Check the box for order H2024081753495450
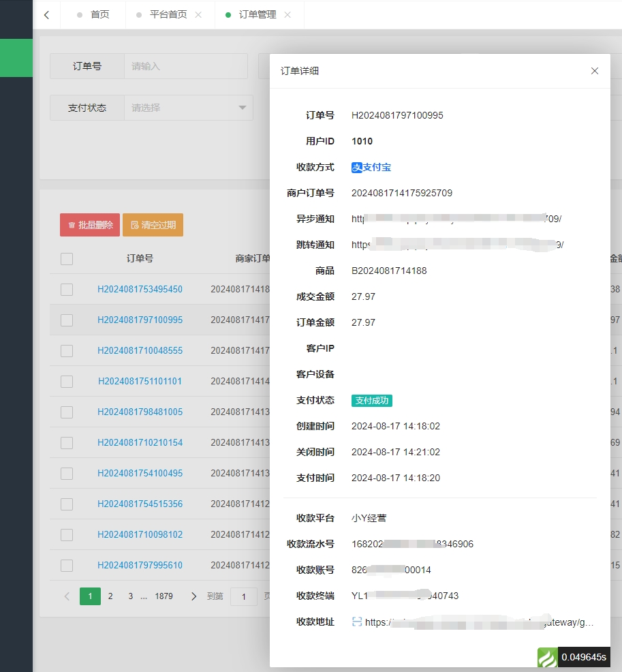 (67, 290)
